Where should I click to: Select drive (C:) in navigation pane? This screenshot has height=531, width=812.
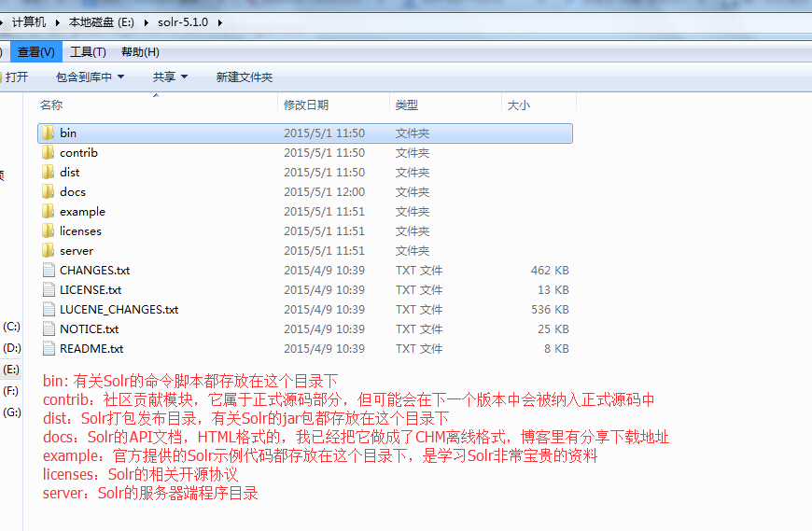(x=11, y=327)
